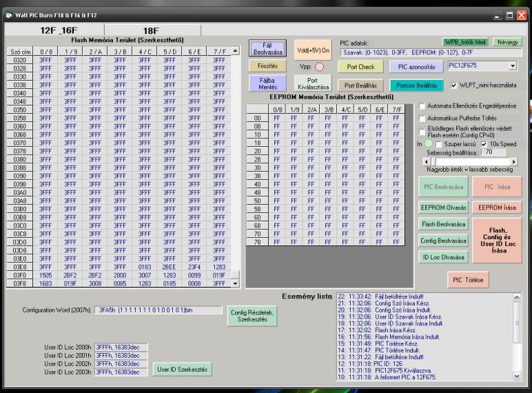Click the PIC Írása button
This screenshot has width=532, height=393.
pos(497,187)
